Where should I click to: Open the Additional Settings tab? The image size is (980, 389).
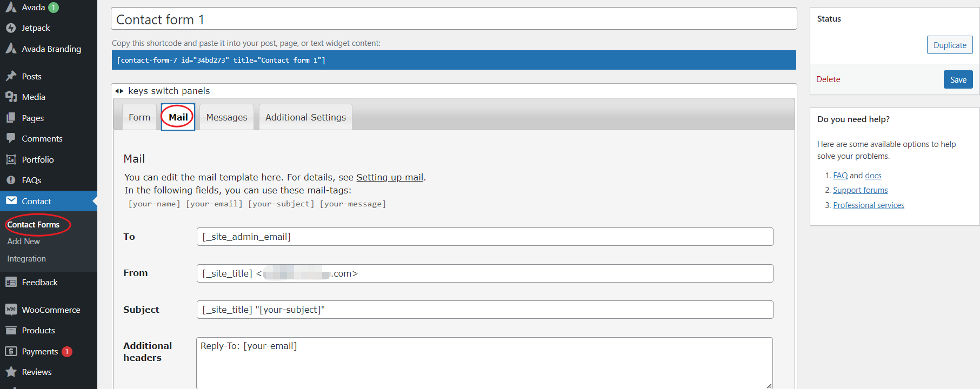click(305, 117)
